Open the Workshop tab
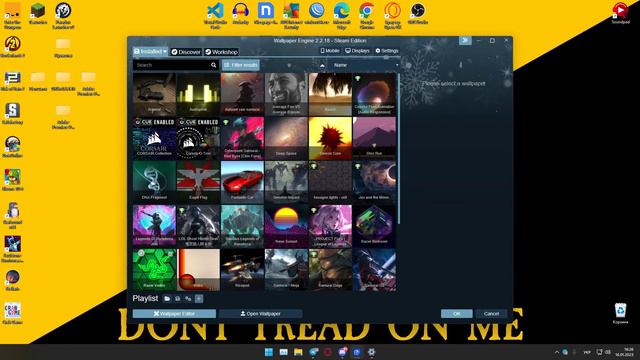 tap(222, 52)
